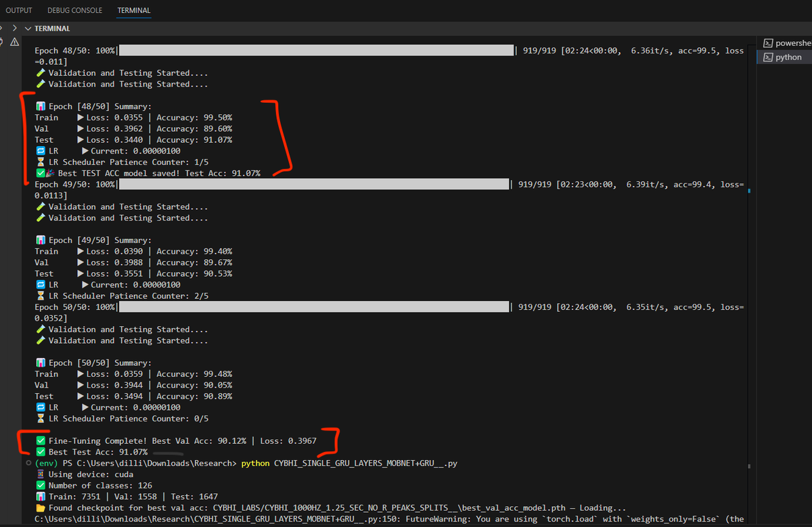Click the warning triangle icon at left edge
Viewport: 812px width, 527px height.
(14, 42)
